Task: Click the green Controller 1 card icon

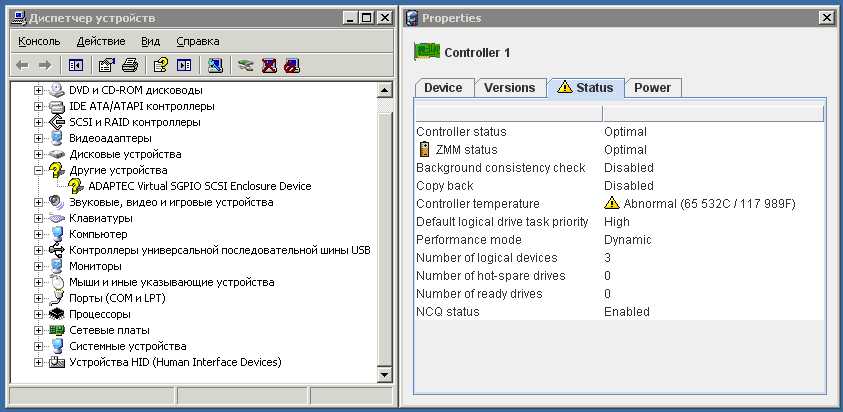Action: [x=427, y=52]
